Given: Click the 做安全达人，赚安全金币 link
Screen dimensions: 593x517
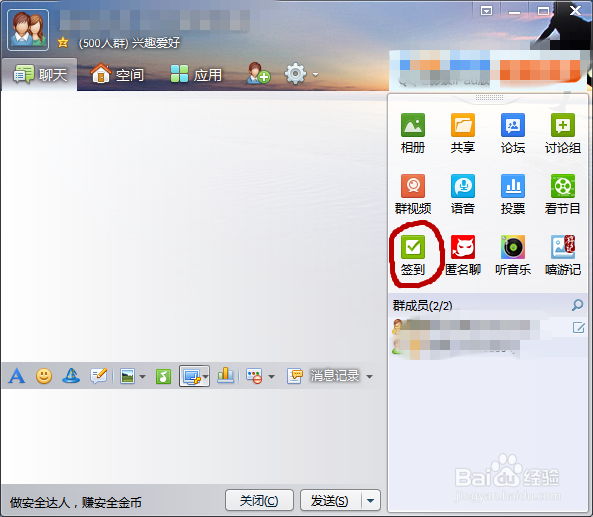Looking at the screenshot, I should 76,503.
